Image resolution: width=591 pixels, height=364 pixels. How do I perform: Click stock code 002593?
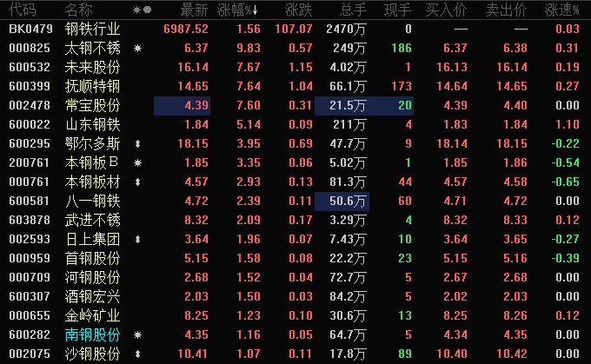tap(30, 239)
